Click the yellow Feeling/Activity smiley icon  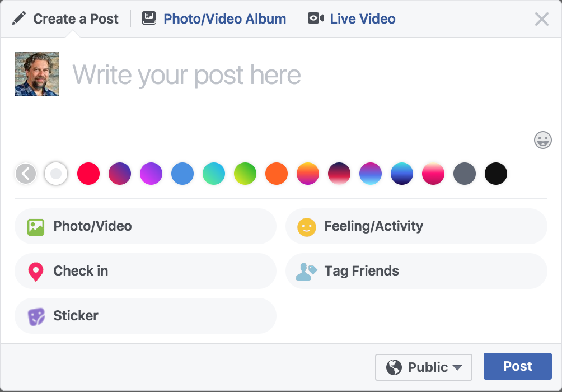306,227
